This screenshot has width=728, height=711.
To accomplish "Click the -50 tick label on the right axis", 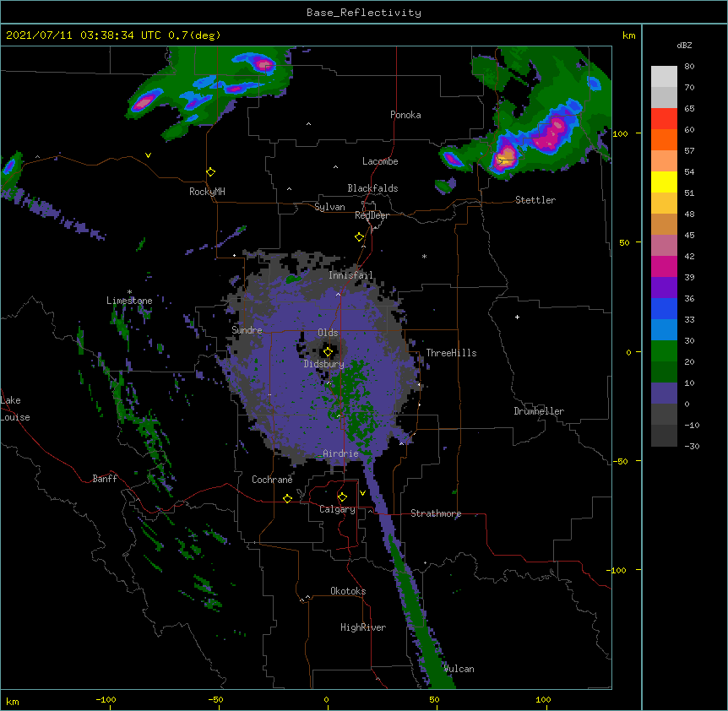I will 620,461.
